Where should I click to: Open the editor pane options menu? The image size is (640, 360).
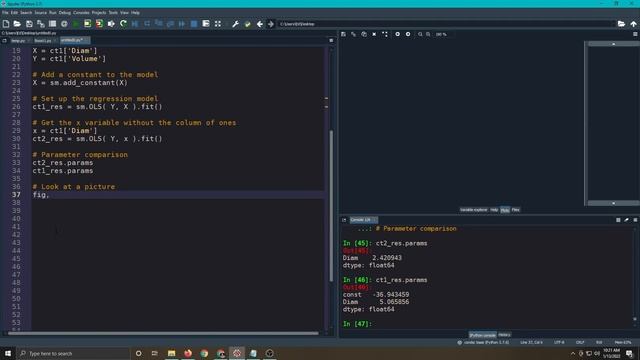coord(331,40)
